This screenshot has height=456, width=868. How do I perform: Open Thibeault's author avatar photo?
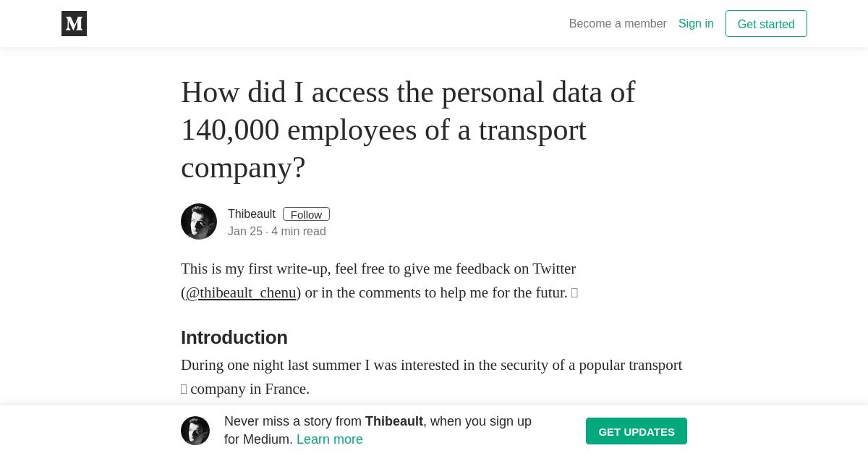pos(199,221)
